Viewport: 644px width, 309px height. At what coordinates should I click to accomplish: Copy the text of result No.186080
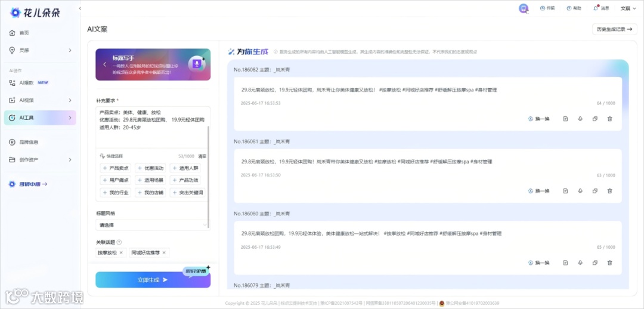tap(595, 262)
